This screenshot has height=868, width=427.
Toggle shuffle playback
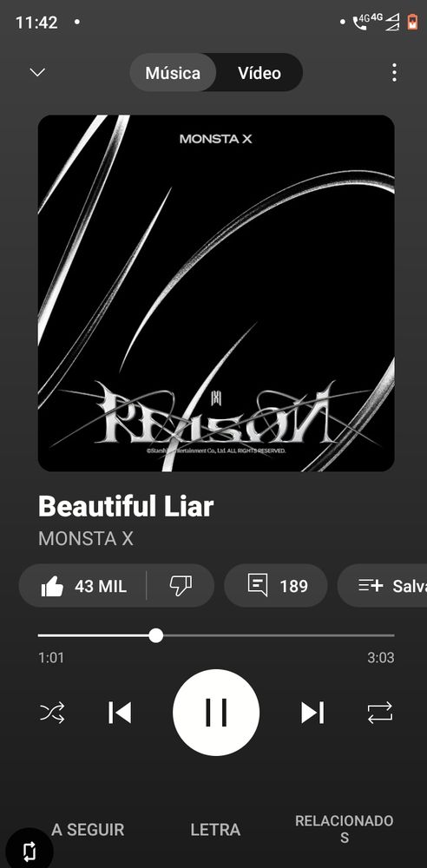click(53, 713)
